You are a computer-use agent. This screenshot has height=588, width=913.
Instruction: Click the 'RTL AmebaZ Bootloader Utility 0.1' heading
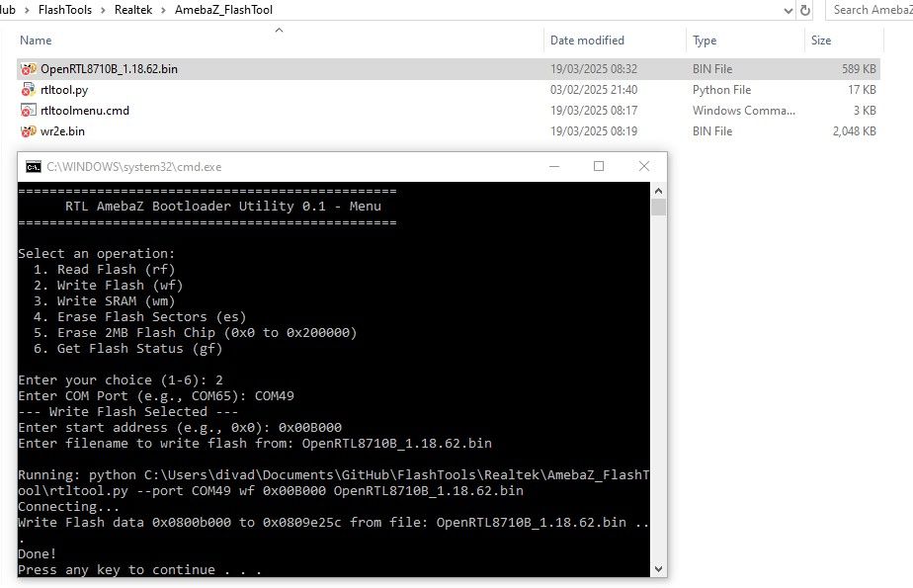pyautogui.click(x=223, y=207)
